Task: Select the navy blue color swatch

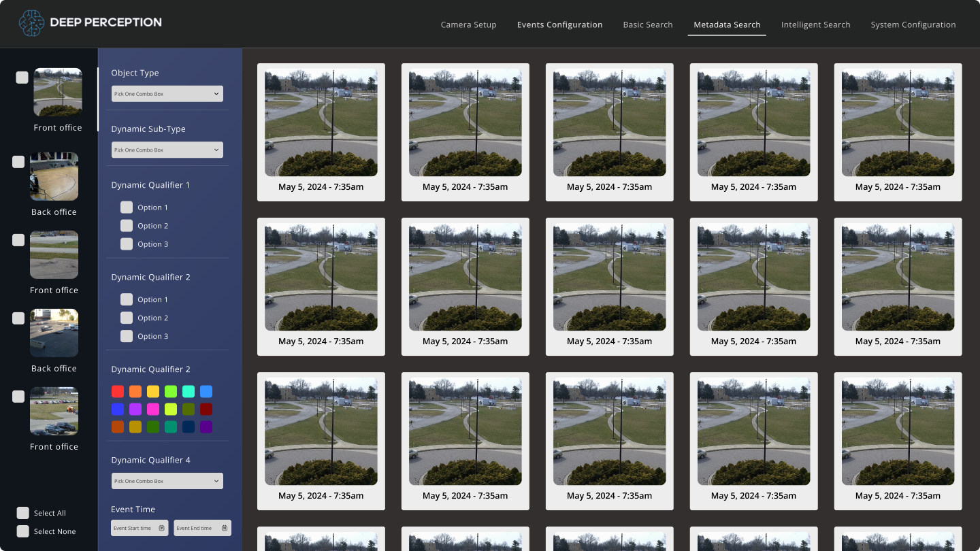Action: coord(189,427)
